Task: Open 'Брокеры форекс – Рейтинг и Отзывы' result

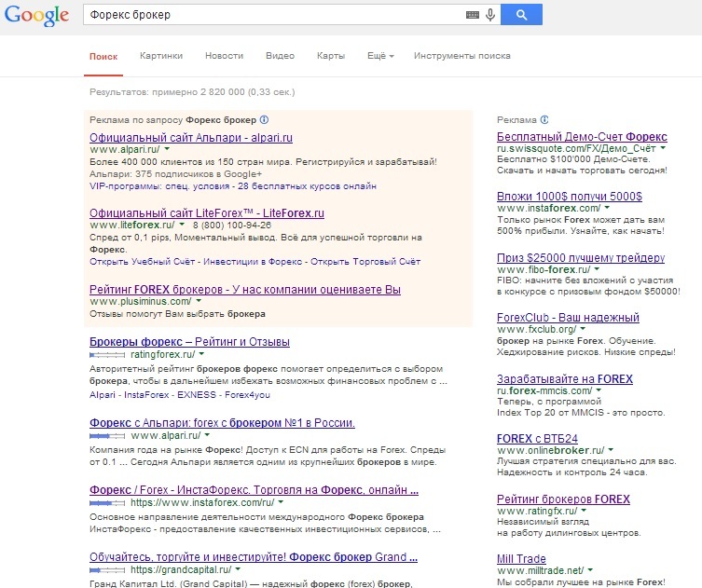Action: click(x=189, y=342)
